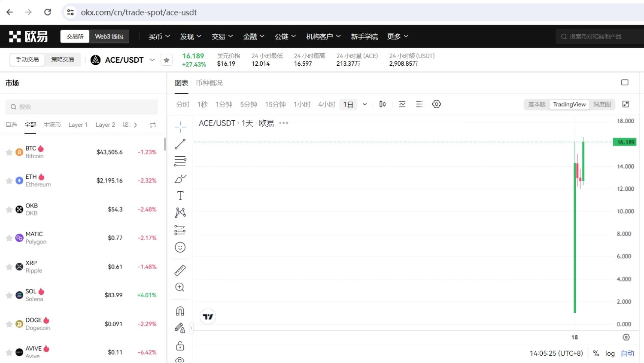This screenshot has height=363, width=644.
Task: Select the ruler measure tool
Action: (x=180, y=270)
